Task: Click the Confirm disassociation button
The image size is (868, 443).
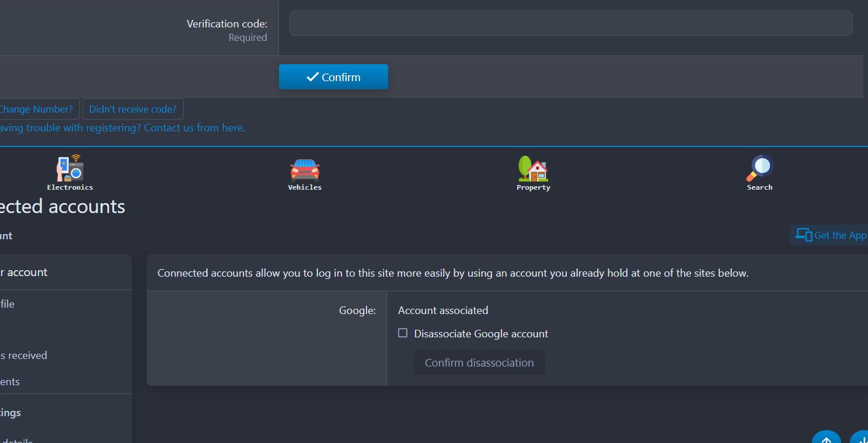Action: tap(479, 362)
